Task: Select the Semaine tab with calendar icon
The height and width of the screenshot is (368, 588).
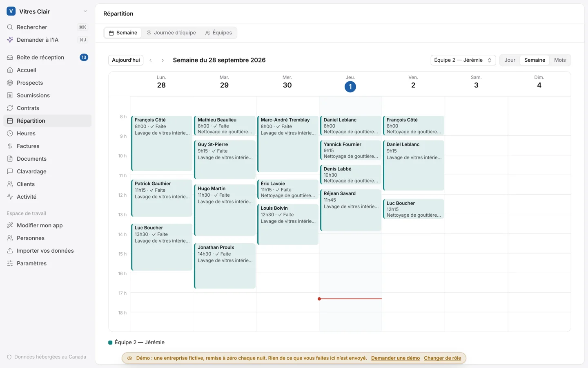Action: 123,33
